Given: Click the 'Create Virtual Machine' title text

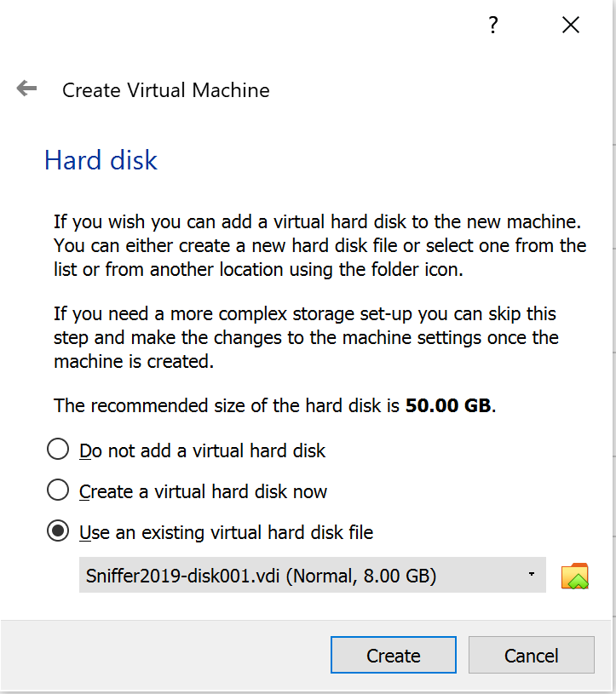Looking at the screenshot, I should point(165,90).
